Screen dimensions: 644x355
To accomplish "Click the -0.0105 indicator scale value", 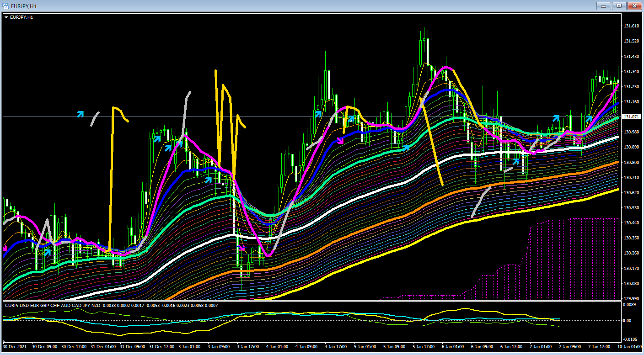I will [x=629, y=339].
